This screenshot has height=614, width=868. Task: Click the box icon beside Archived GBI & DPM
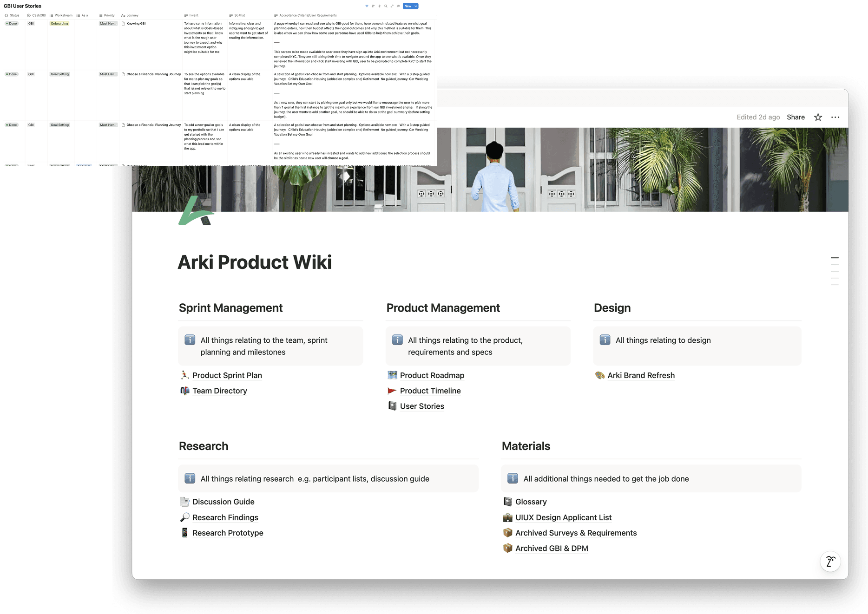(x=507, y=548)
